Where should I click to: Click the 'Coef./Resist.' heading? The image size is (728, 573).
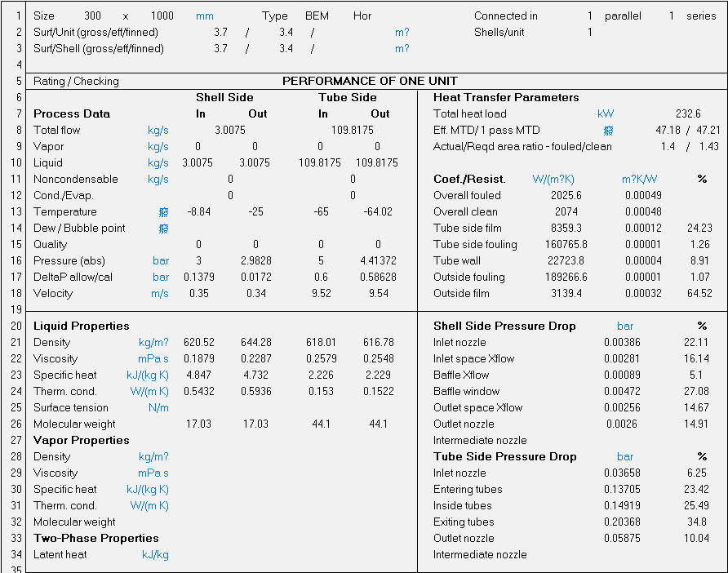[469, 180]
